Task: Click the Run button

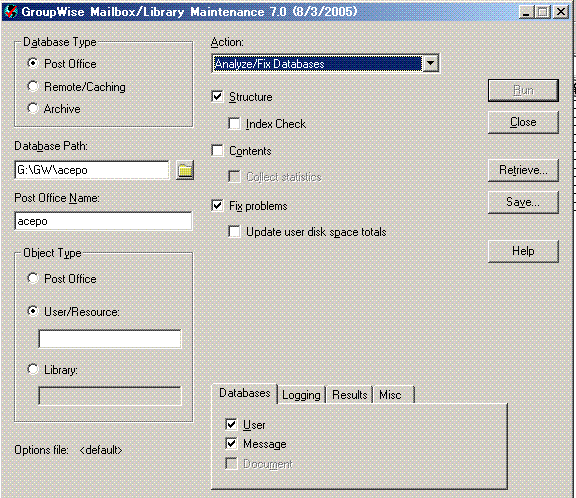Action: tap(523, 90)
